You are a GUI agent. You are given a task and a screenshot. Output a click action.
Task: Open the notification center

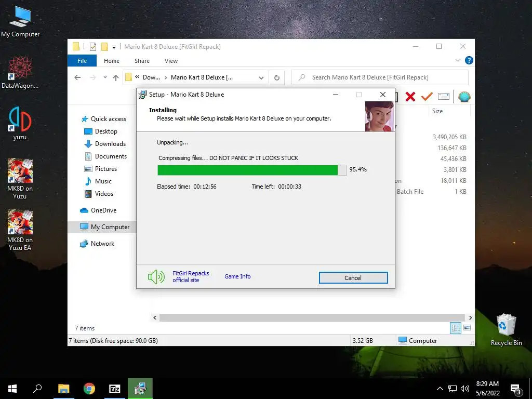516,389
